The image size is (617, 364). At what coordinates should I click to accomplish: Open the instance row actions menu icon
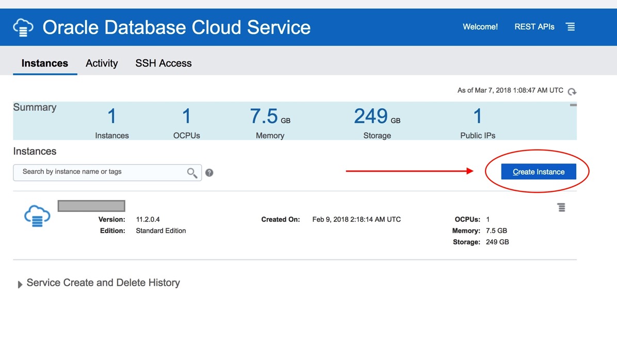[561, 207]
